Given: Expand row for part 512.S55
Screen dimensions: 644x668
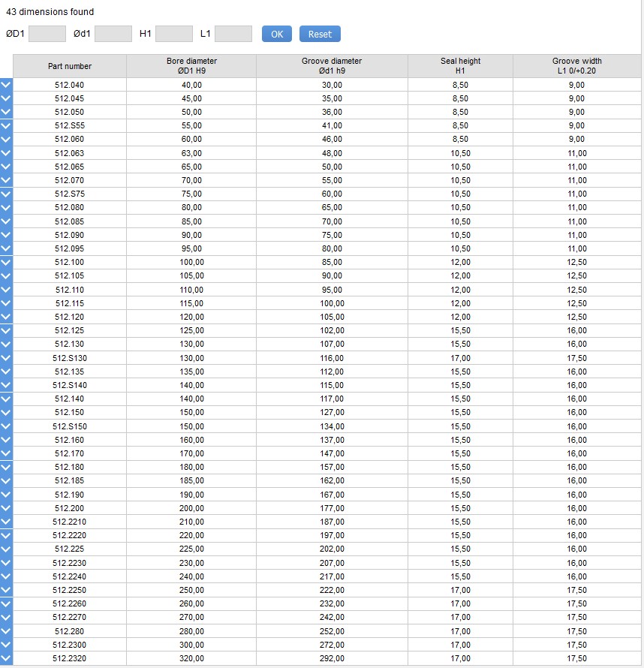Looking at the screenshot, I should click(x=6, y=125).
